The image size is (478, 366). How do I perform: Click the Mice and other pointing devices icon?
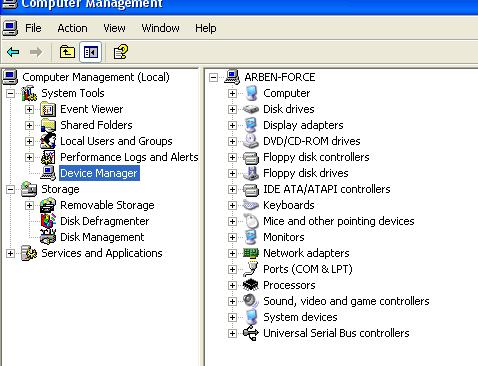click(x=251, y=221)
